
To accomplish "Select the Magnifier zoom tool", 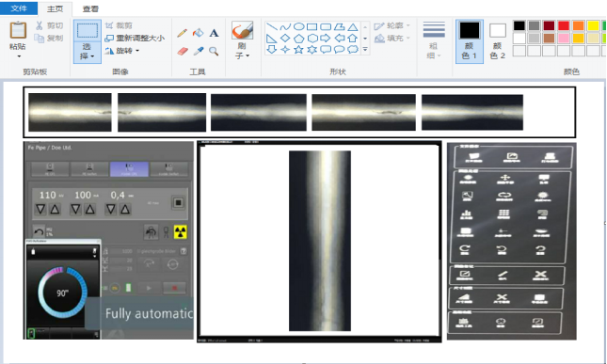I will pos(214,51).
